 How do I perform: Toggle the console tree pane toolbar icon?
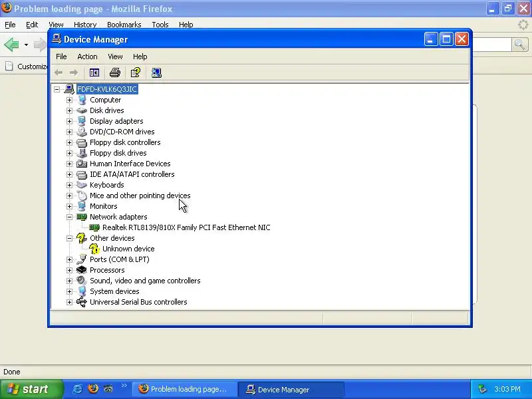click(x=94, y=72)
